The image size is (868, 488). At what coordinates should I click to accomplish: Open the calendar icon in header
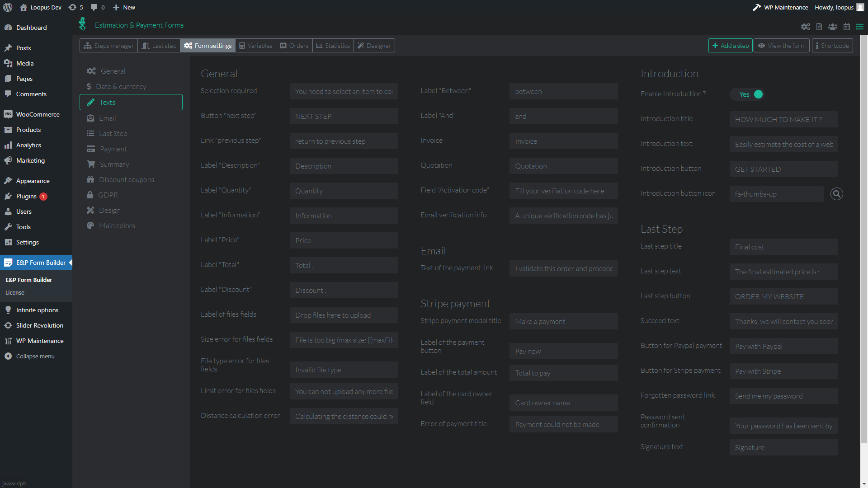[846, 27]
